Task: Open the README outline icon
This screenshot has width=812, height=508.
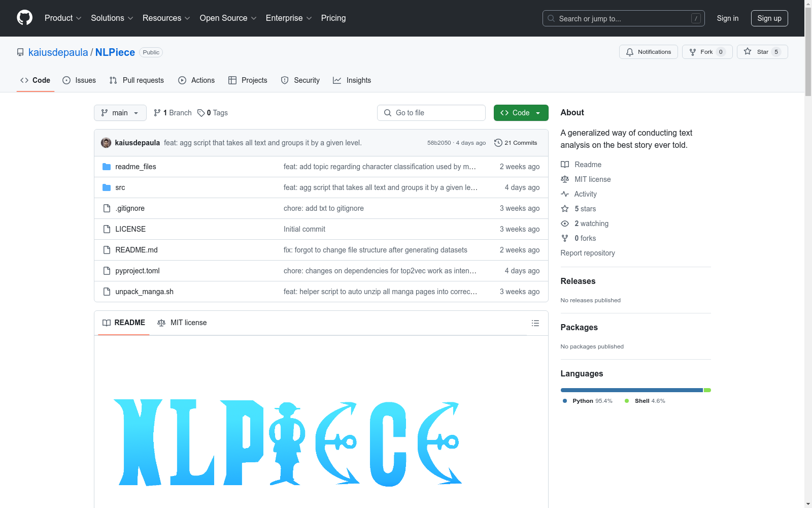Action: (x=535, y=323)
